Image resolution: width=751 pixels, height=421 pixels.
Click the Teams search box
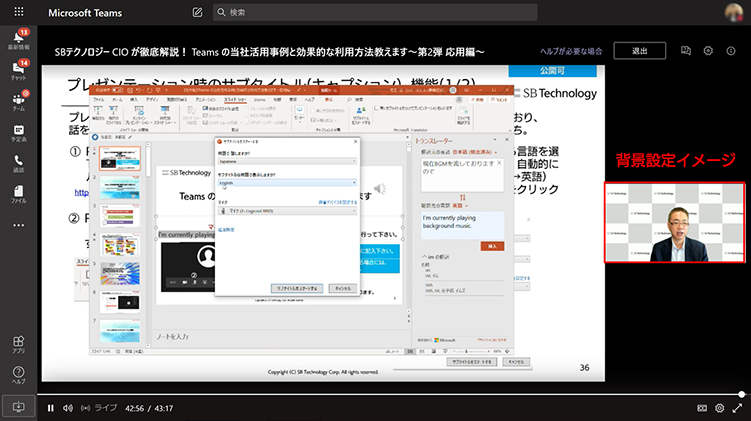(375, 12)
